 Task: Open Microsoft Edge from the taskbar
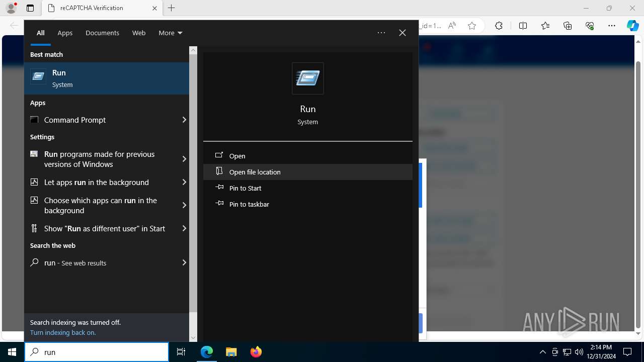pyautogui.click(x=207, y=352)
